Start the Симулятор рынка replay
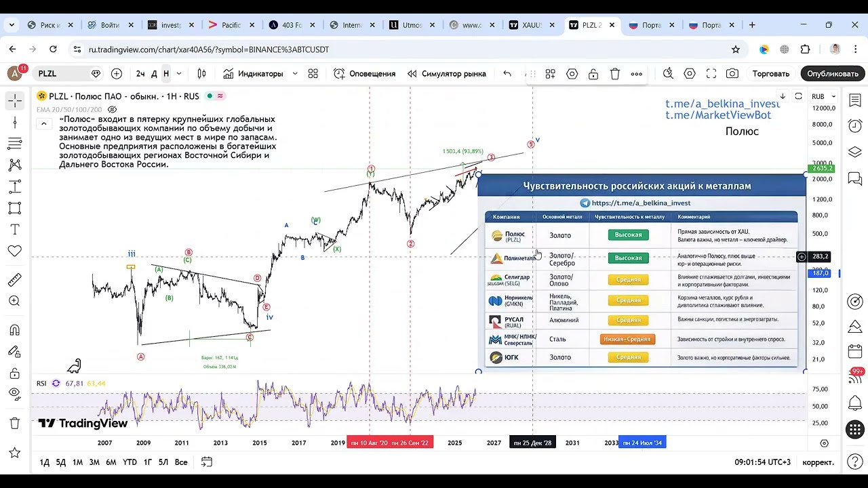Image resolution: width=868 pixels, height=488 pixels. click(447, 73)
